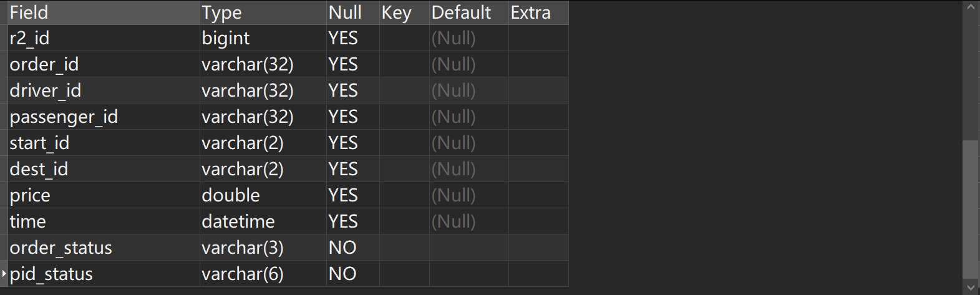Click the row indicator arrow beside pid_status
Screen dimensions: 980x295
[4, 274]
